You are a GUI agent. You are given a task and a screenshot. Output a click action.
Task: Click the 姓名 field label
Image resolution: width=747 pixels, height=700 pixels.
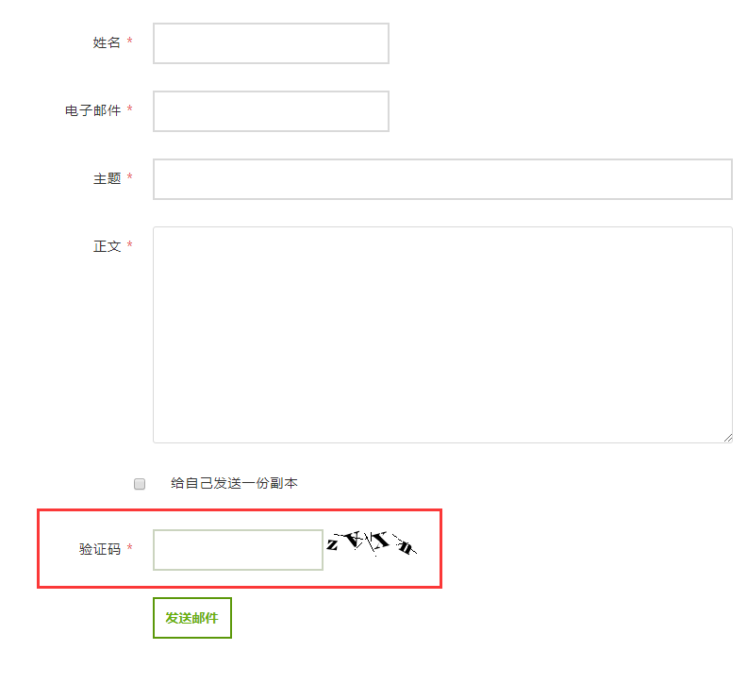(x=107, y=42)
